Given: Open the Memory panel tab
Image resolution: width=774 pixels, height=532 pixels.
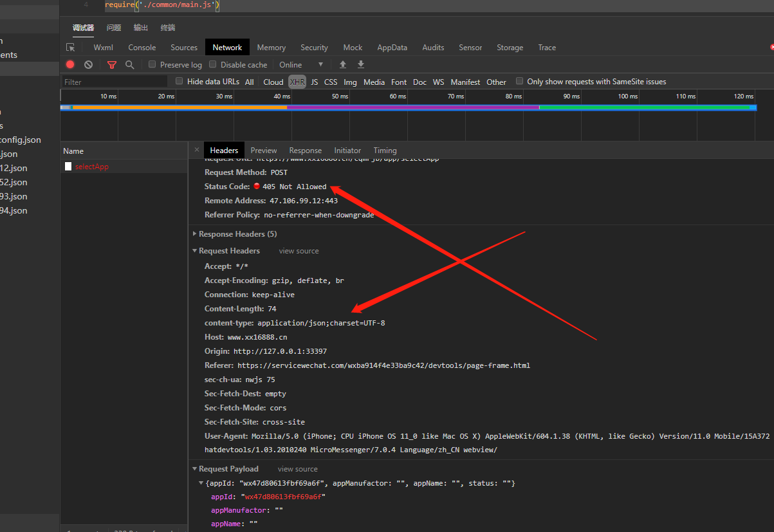Looking at the screenshot, I should pos(272,48).
